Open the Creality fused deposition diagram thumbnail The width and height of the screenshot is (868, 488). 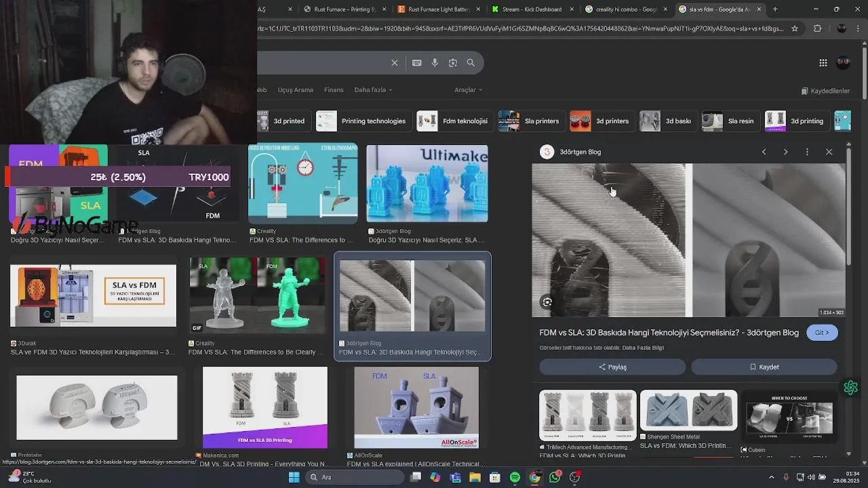click(x=302, y=184)
